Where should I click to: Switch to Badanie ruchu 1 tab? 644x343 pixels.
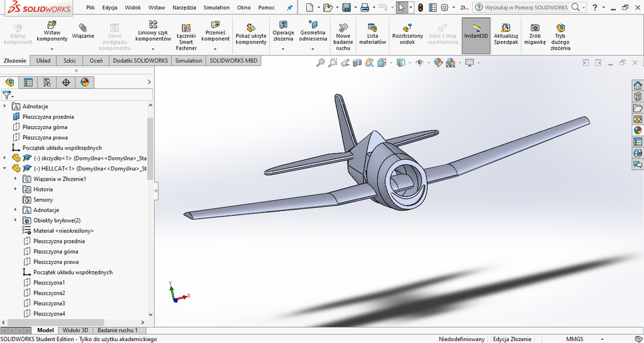point(118,330)
